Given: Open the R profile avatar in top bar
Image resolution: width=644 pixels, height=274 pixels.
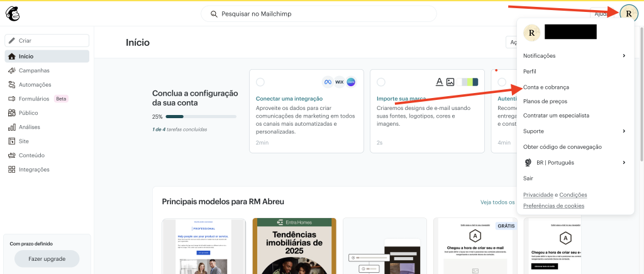Looking at the screenshot, I should [628, 14].
